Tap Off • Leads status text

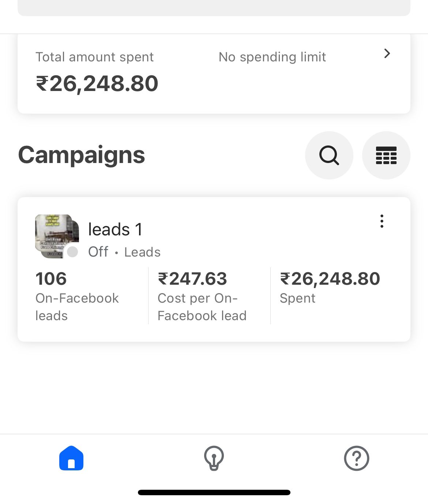tap(124, 252)
